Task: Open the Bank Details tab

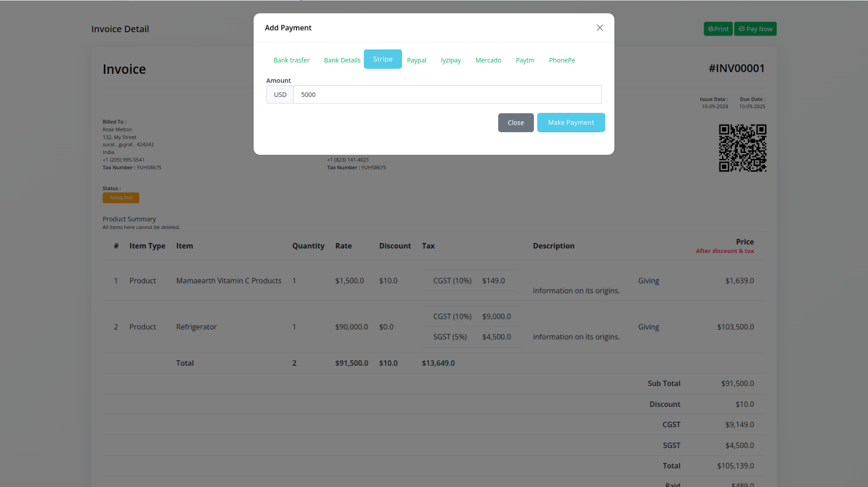Action: pos(342,60)
